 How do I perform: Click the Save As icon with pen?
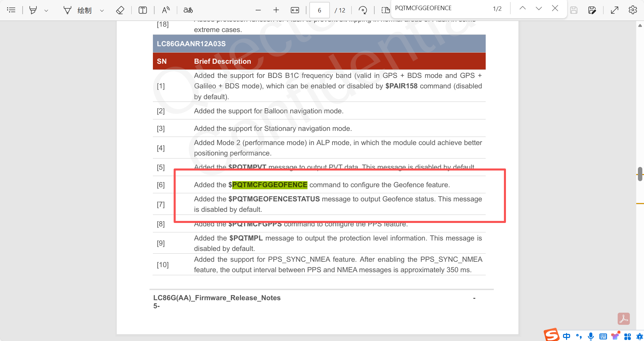tap(592, 10)
